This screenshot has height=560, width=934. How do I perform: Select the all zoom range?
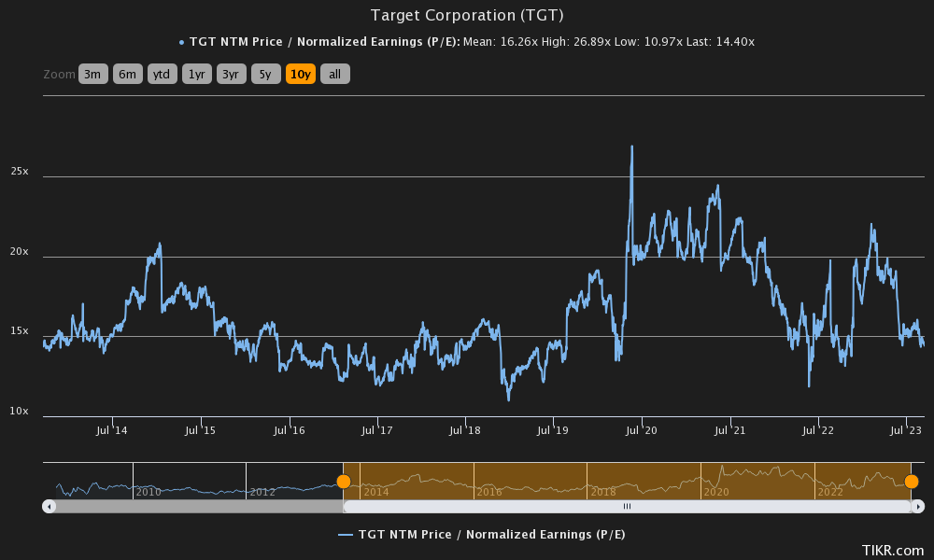(334, 74)
